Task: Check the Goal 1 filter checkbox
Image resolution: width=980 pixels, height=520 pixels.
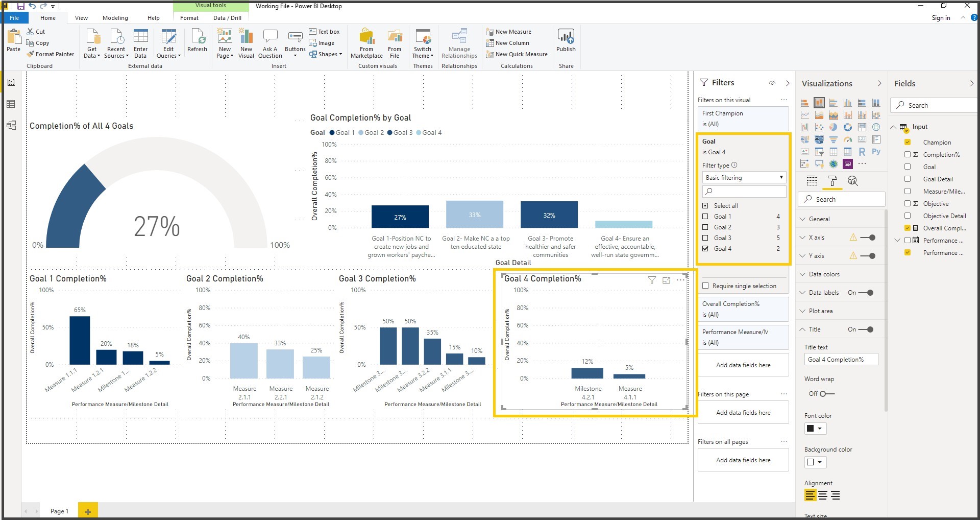Action: (705, 217)
